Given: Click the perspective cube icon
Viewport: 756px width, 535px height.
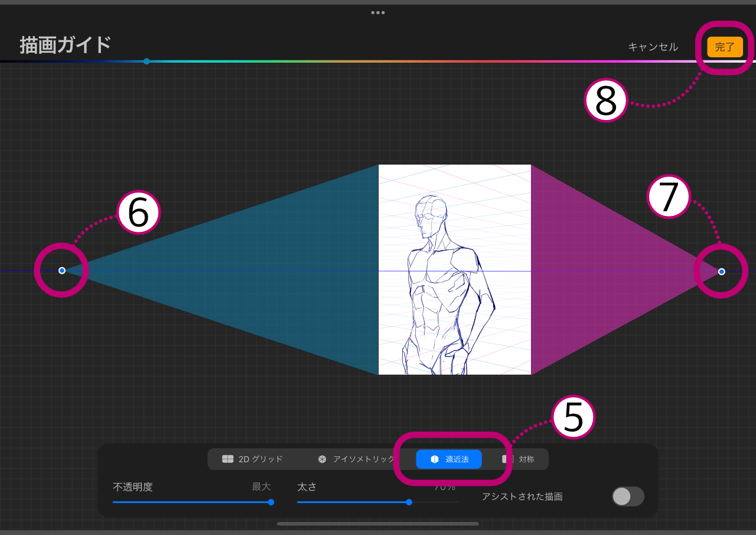Looking at the screenshot, I should [435, 459].
